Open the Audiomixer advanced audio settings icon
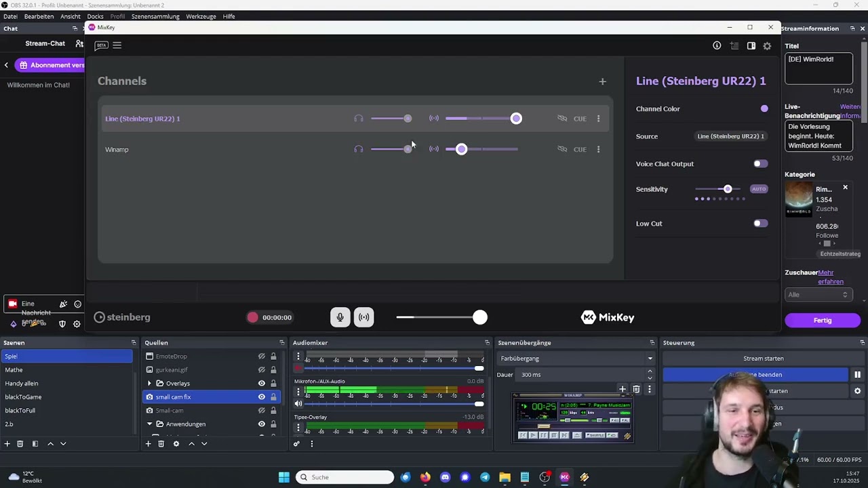Viewport: 868px width, 488px height. pos(296,444)
